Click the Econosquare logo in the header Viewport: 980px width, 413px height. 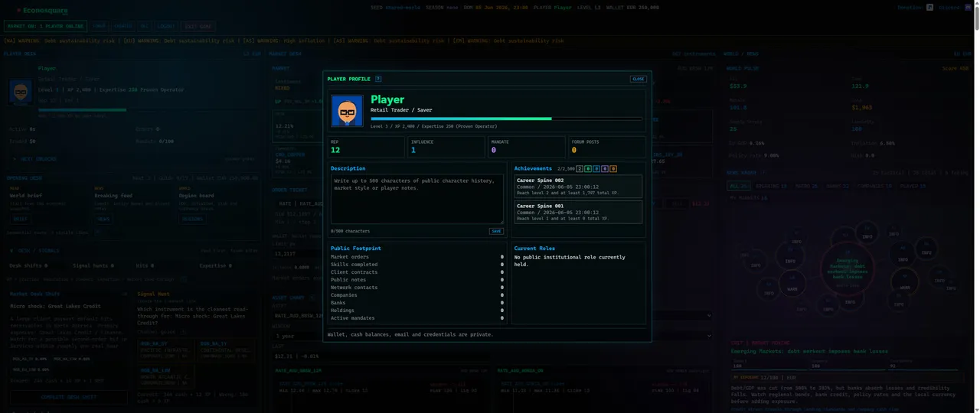pos(42,11)
